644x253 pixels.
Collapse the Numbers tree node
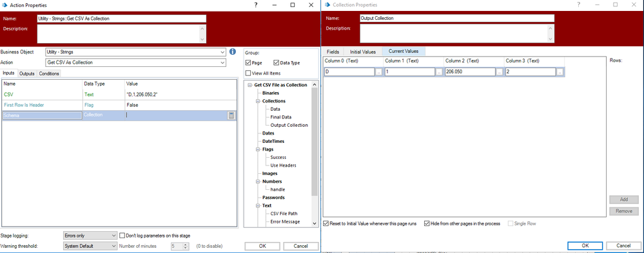258,182
